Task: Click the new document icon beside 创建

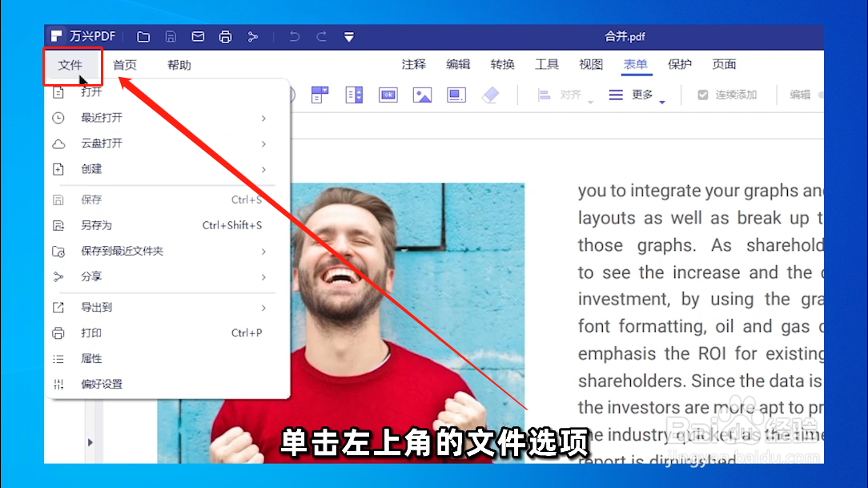Action: coord(58,169)
